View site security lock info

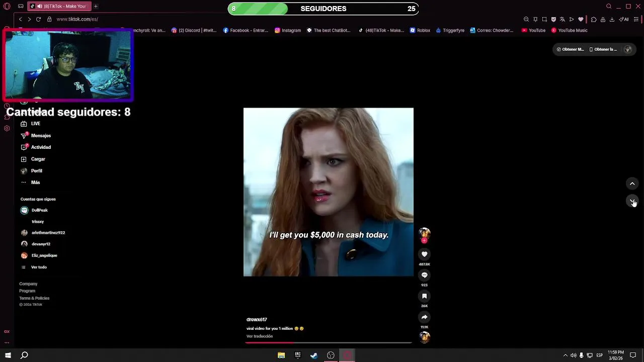[49, 19]
